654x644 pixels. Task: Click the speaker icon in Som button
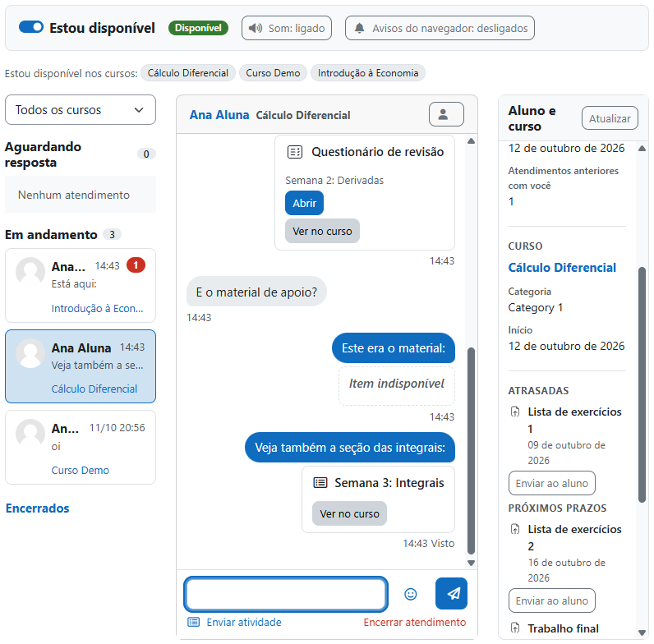256,28
